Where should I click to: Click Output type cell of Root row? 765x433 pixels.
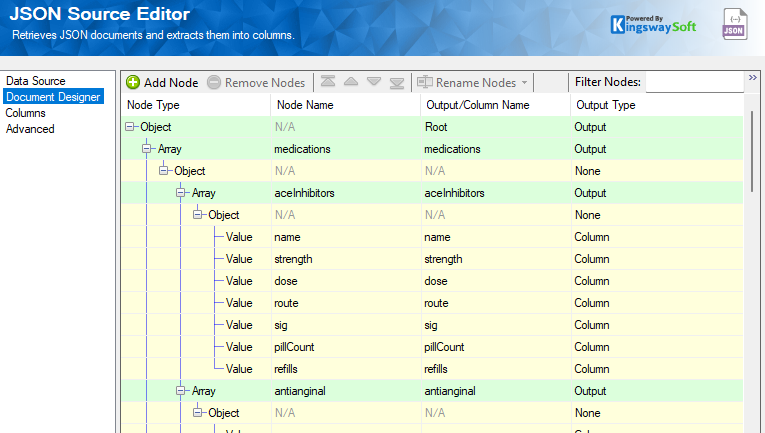click(657, 127)
